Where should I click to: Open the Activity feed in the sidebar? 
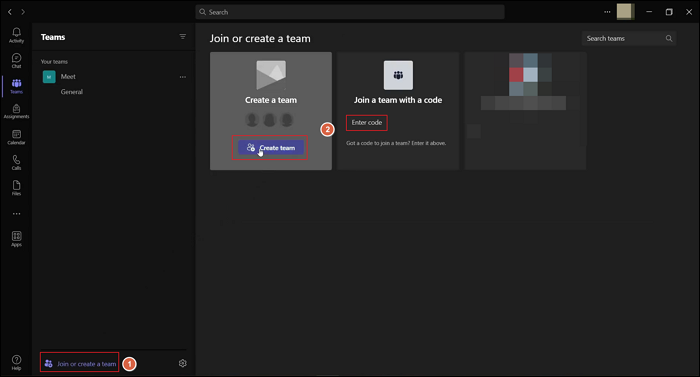coord(17,35)
